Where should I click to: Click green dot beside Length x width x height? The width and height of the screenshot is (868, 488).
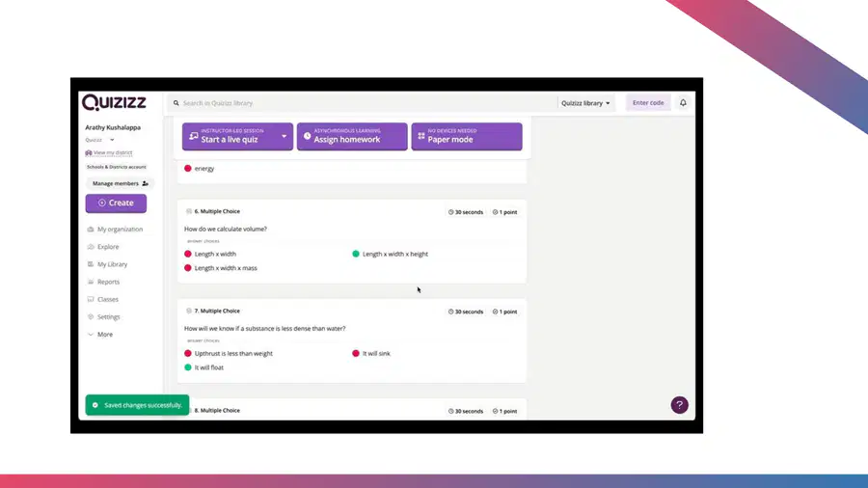coord(356,254)
